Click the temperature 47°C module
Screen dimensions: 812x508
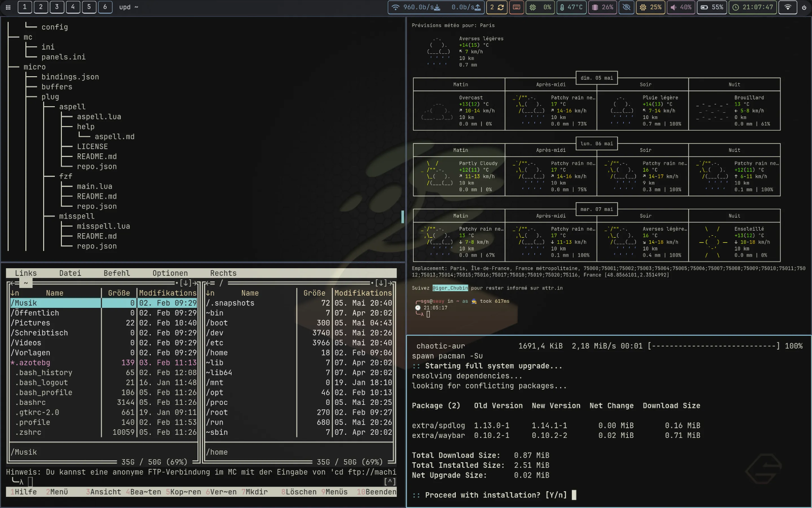(571, 7)
